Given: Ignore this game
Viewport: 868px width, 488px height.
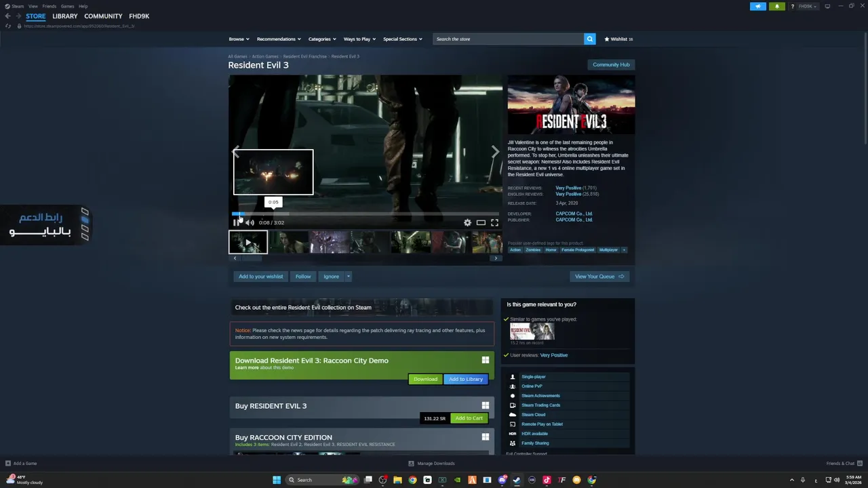Looking at the screenshot, I should [331, 277].
